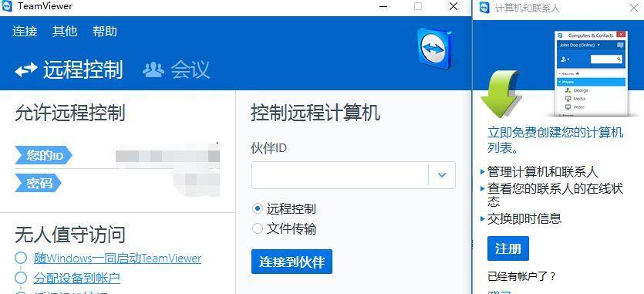Expand the 伙伴ID dropdown arrow
Image resolution: width=644 pixels, height=294 pixels.
[x=442, y=175]
